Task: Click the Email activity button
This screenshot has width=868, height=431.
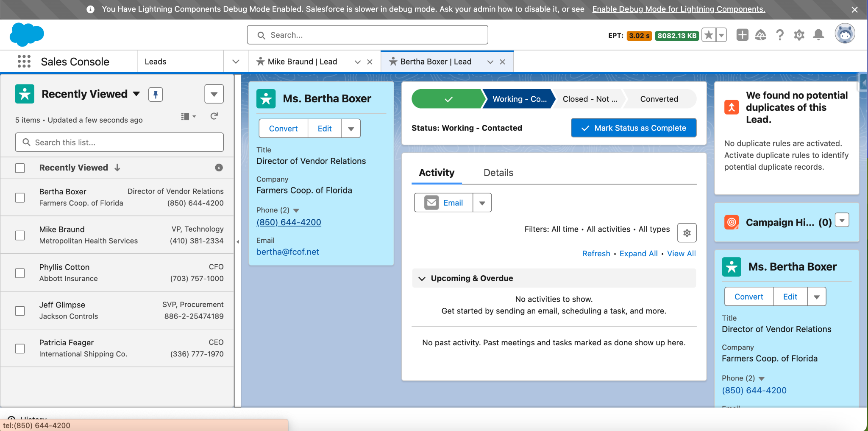Action: coord(444,203)
